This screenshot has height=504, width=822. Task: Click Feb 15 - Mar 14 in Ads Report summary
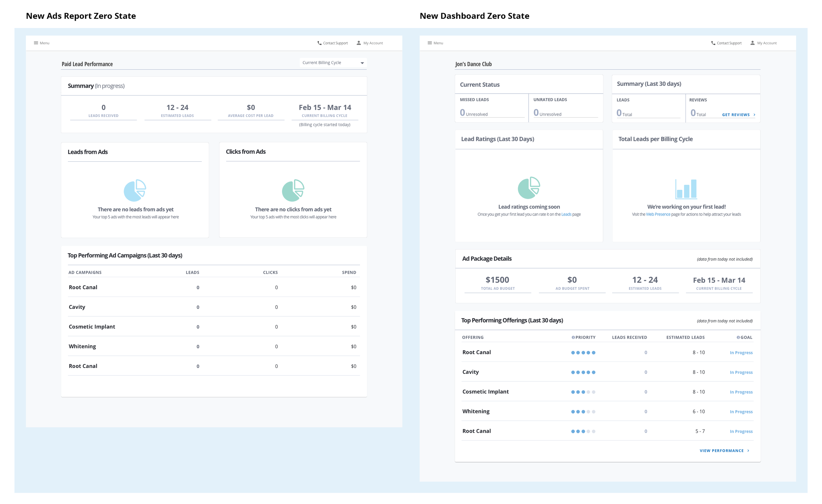325,107
